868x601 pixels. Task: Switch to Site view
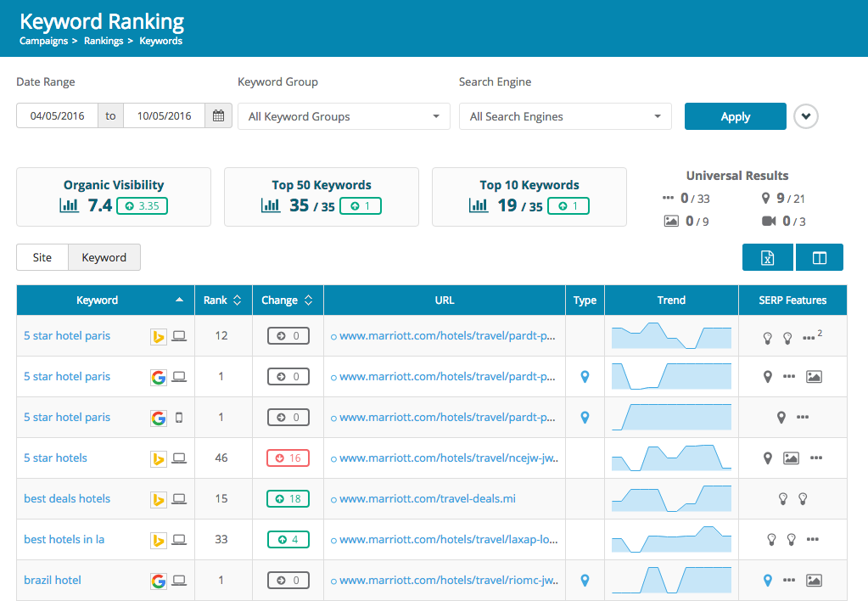(42, 258)
